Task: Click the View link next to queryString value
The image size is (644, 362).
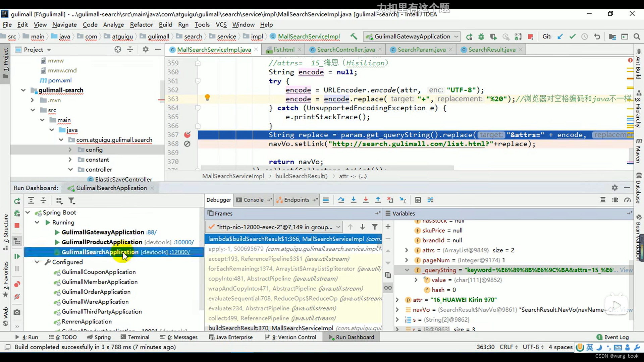Action: 627,269
